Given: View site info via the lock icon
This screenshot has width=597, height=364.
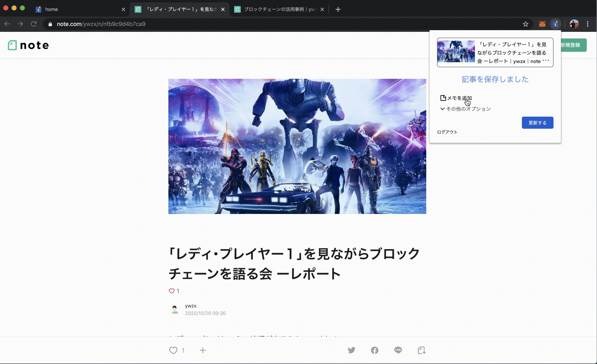Looking at the screenshot, I should coord(50,24).
